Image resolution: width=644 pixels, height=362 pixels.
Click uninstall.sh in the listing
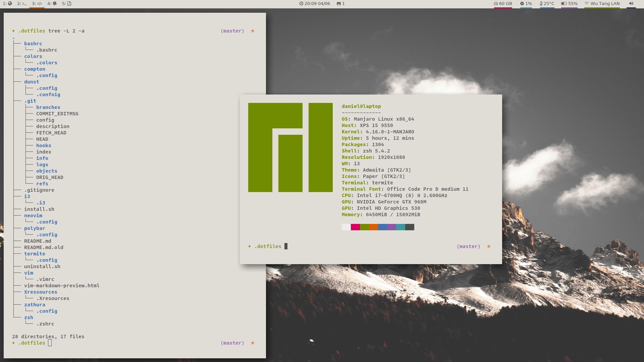pos(42,266)
